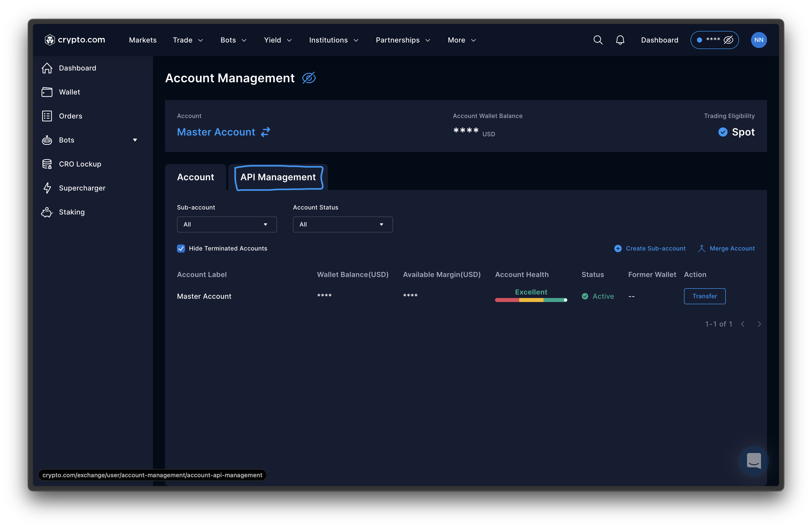This screenshot has height=528, width=812.
Task: Expand the Trade menu
Action: pyautogui.click(x=188, y=40)
